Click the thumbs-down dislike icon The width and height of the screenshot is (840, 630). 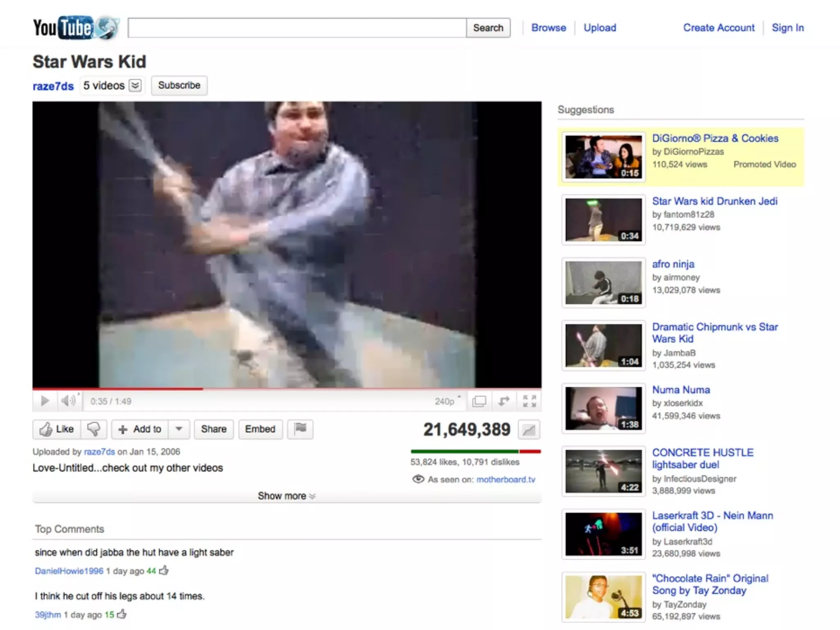click(x=94, y=429)
